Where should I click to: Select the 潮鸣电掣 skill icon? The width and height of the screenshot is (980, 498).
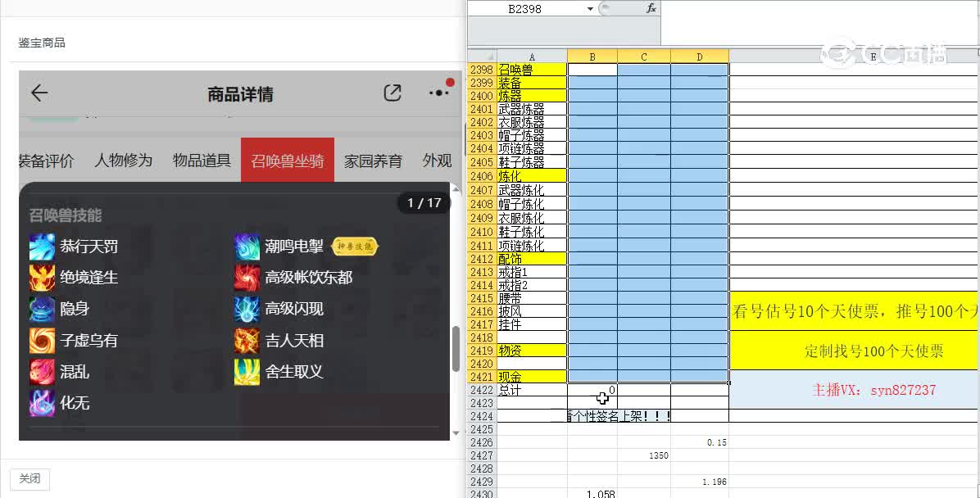point(247,247)
